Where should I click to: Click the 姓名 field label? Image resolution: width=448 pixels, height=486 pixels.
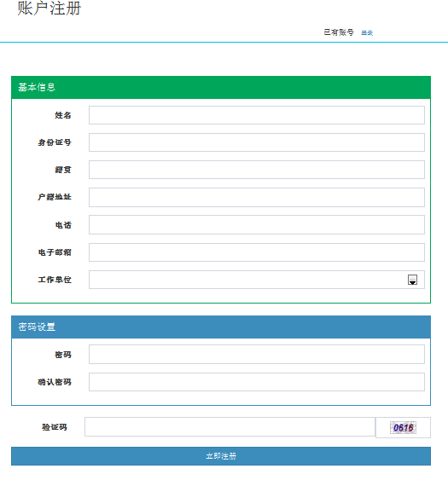coord(63,115)
